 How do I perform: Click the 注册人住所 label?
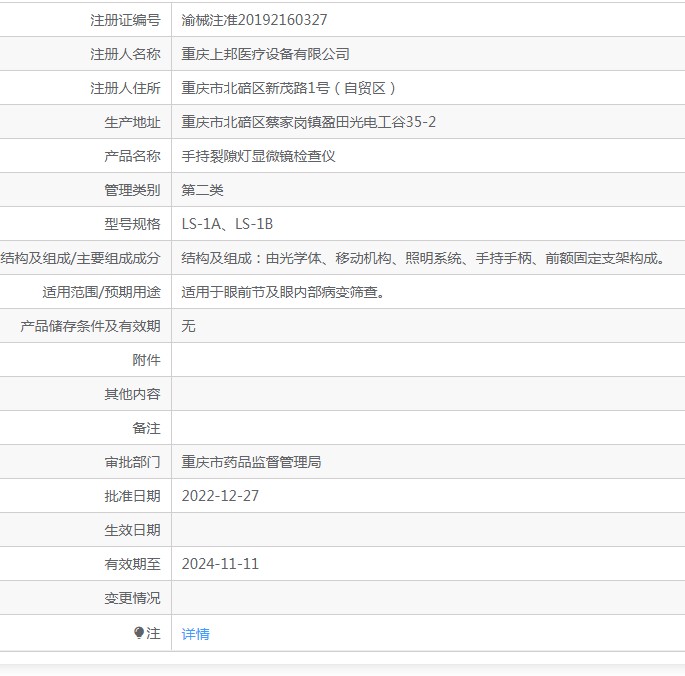click(x=125, y=88)
